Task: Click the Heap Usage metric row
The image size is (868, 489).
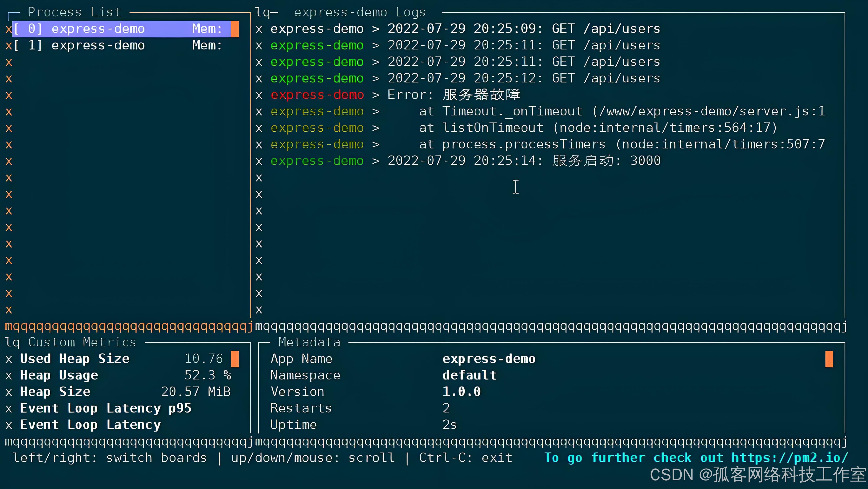Action: (x=119, y=375)
